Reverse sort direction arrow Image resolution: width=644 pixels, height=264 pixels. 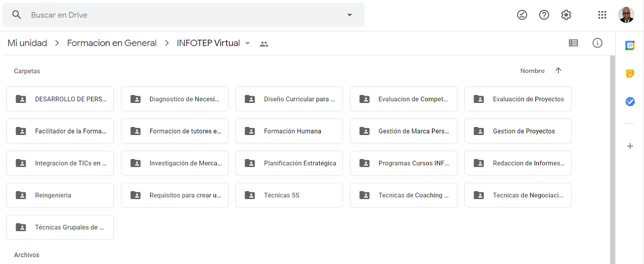click(x=558, y=70)
